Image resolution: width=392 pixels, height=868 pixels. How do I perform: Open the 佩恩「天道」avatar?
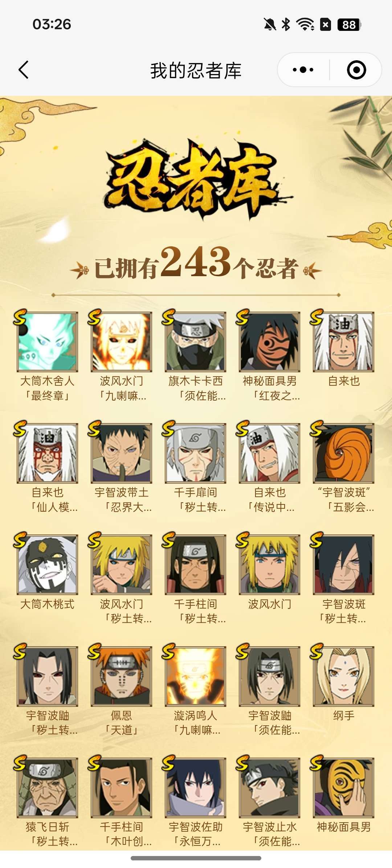tap(122, 676)
